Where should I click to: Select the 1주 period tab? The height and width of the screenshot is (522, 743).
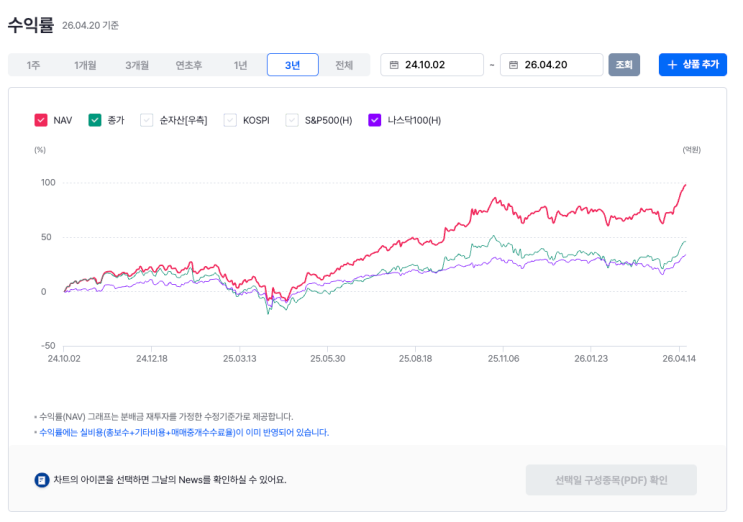tap(33, 65)
